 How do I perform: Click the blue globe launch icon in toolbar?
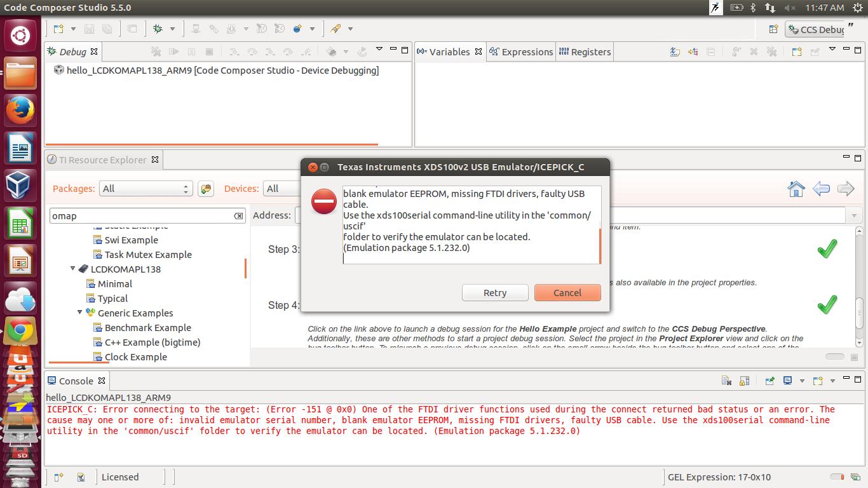(297, 29)
